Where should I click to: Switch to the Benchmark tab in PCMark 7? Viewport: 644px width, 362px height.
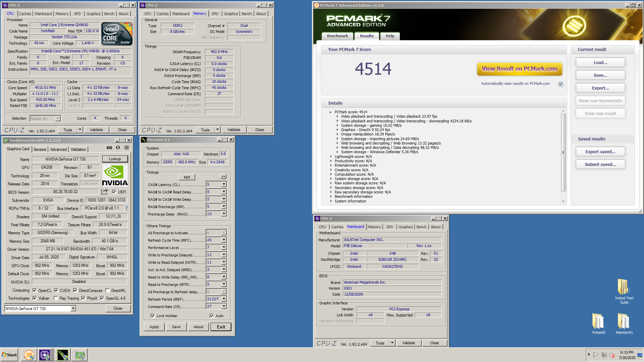[337, 36]
